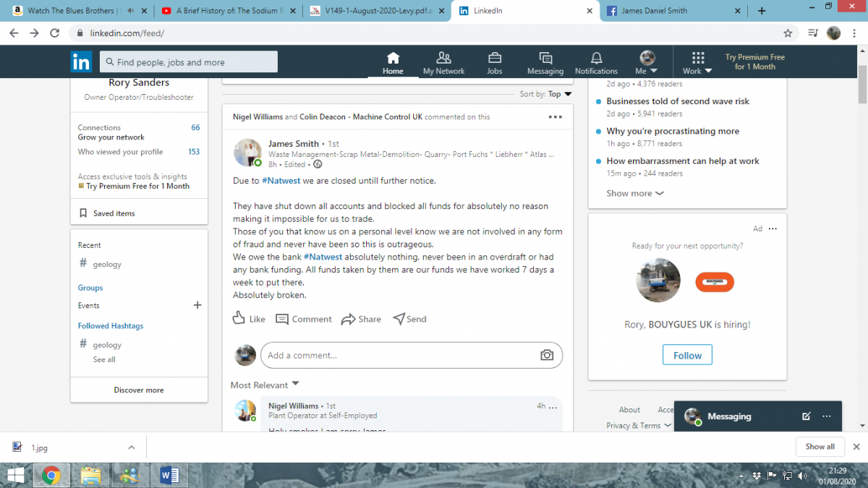Image resolution: width=868 pixels, height=488 pixels.
Task: Open Word from the Windows taskbar
Action: tap(169, 475)
